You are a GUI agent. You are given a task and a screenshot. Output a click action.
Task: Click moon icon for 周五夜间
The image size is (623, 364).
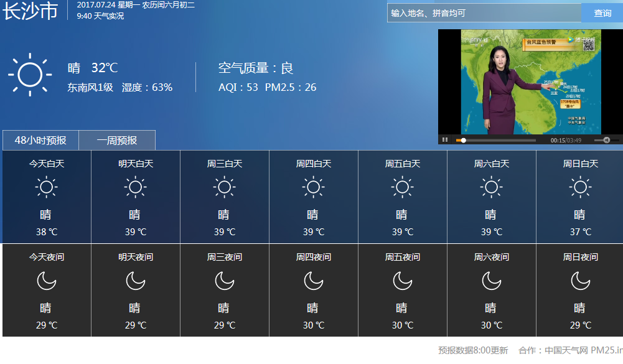(x=403, y=281)
